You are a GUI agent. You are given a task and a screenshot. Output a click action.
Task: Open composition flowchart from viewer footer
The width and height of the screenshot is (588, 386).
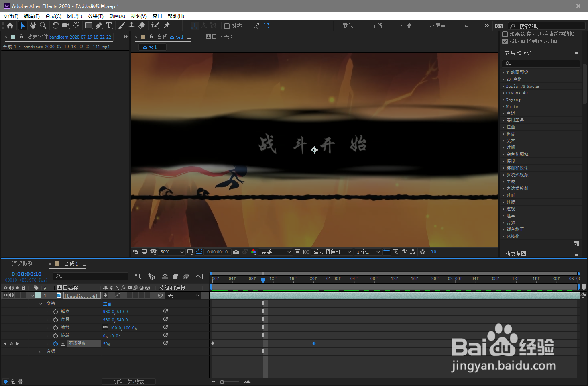click(x=413, y=252)
